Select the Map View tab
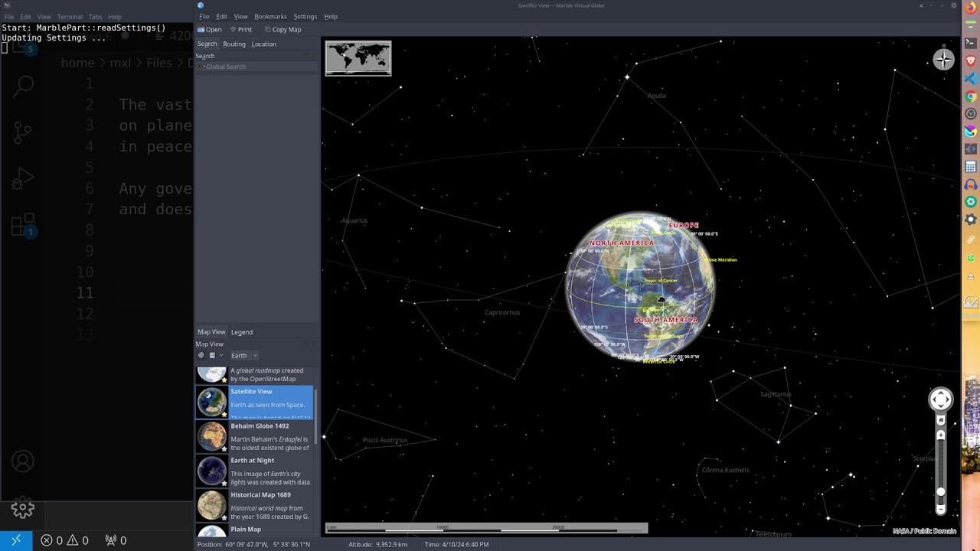The image size is (980, 551). pyautogui.click(x=211, y=332)
